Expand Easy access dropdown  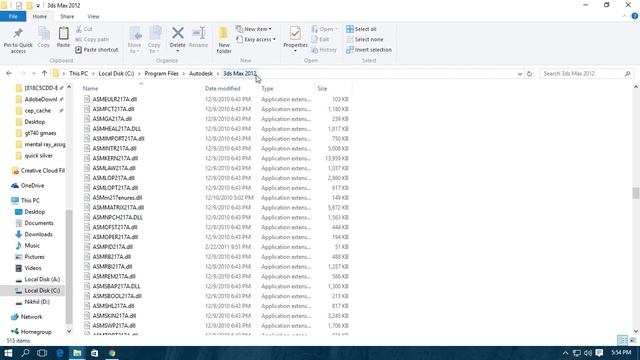point(256,40)
